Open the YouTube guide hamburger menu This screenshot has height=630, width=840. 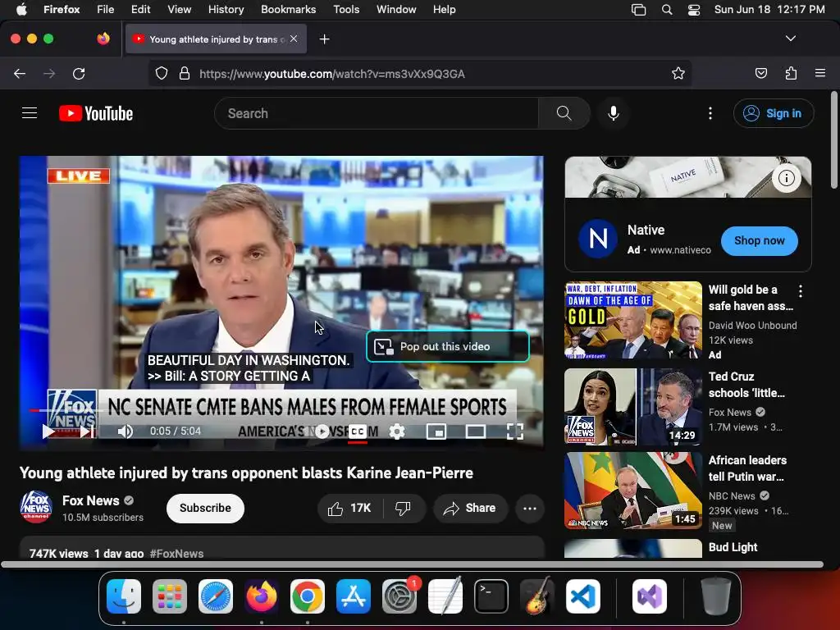coord(30,113)
